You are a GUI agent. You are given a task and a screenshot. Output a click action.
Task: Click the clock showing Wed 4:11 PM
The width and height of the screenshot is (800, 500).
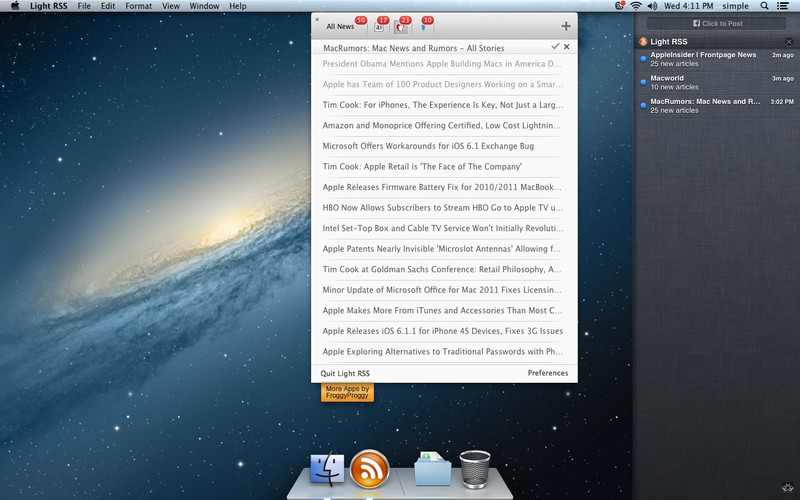[x=688, y=6]
